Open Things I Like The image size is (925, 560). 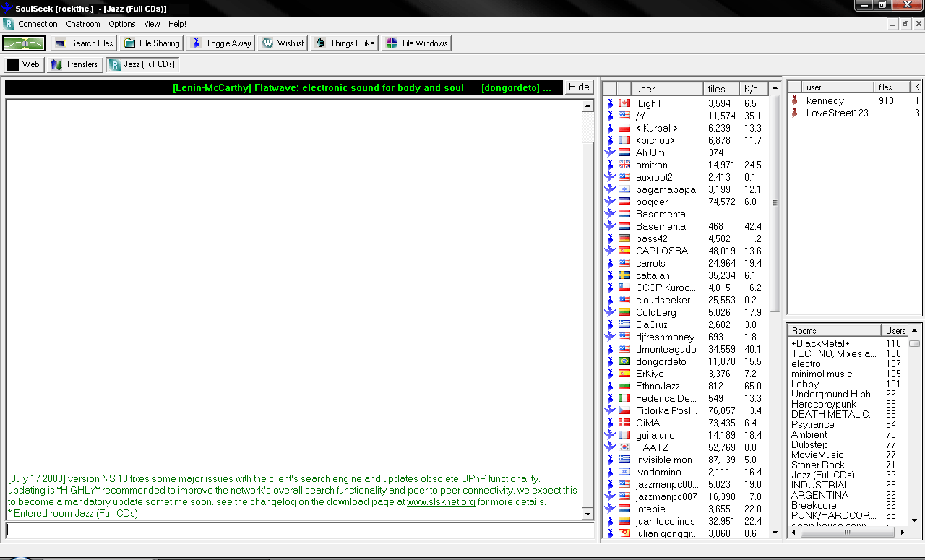(x=345, y=43)
